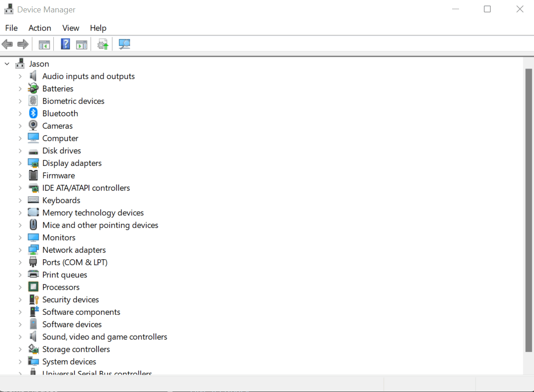Click the Memory technology devices icon
This screenshot has width=534, height=392.
point(33,212)
